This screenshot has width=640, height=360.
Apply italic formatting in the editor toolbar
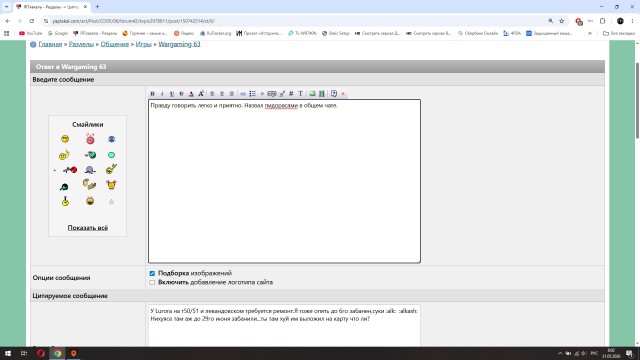tap(162, 93)
